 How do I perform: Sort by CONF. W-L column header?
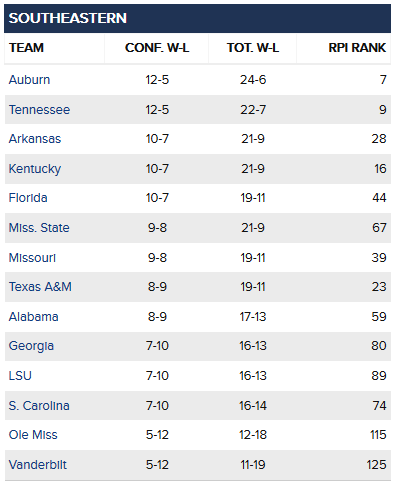click(x=157, y=48)
